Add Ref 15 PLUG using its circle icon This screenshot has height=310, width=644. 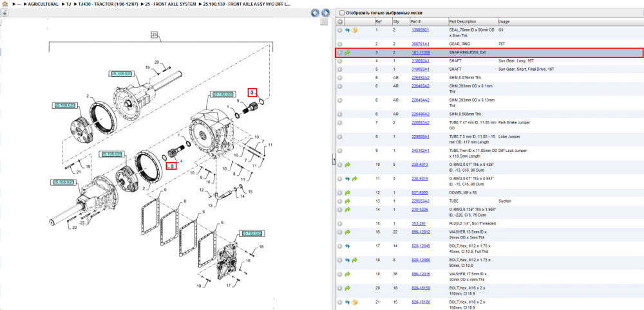coord(340,223)
